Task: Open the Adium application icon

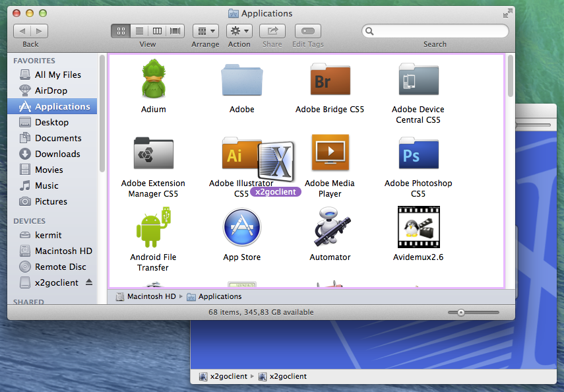Action: click(153, 79)
